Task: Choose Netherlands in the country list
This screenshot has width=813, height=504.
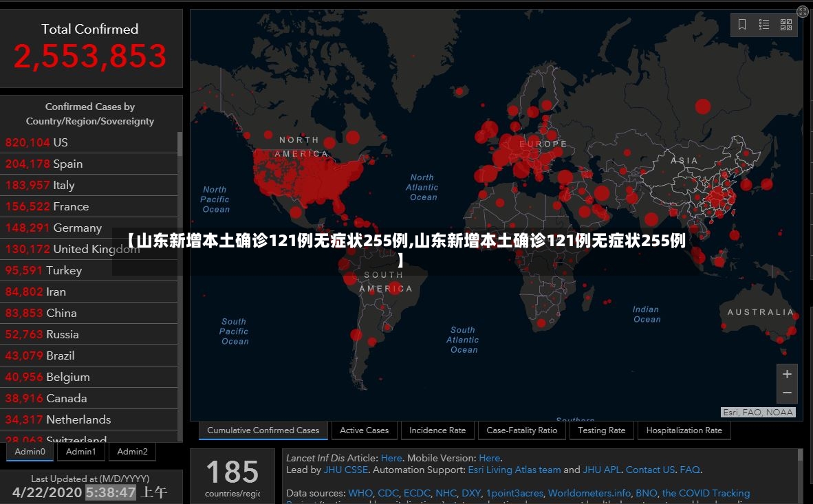Action: click(x=89, y=419)
